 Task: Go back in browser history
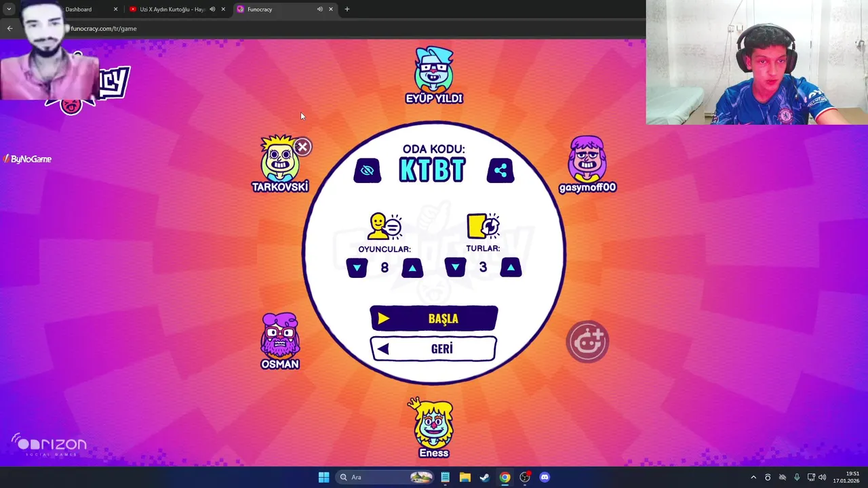pyautogui.click(x=9, y=28)
